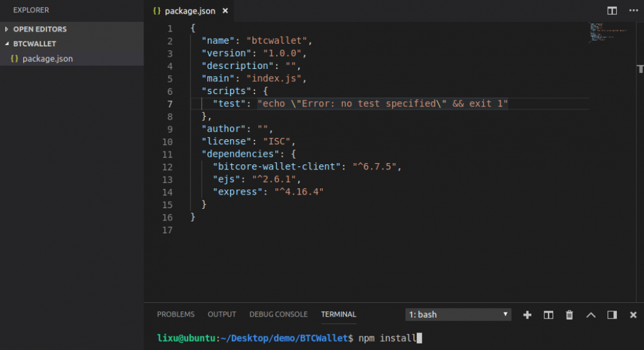
Task: Open the '1: bash' terminal dropdown
Action: [458, 315]
